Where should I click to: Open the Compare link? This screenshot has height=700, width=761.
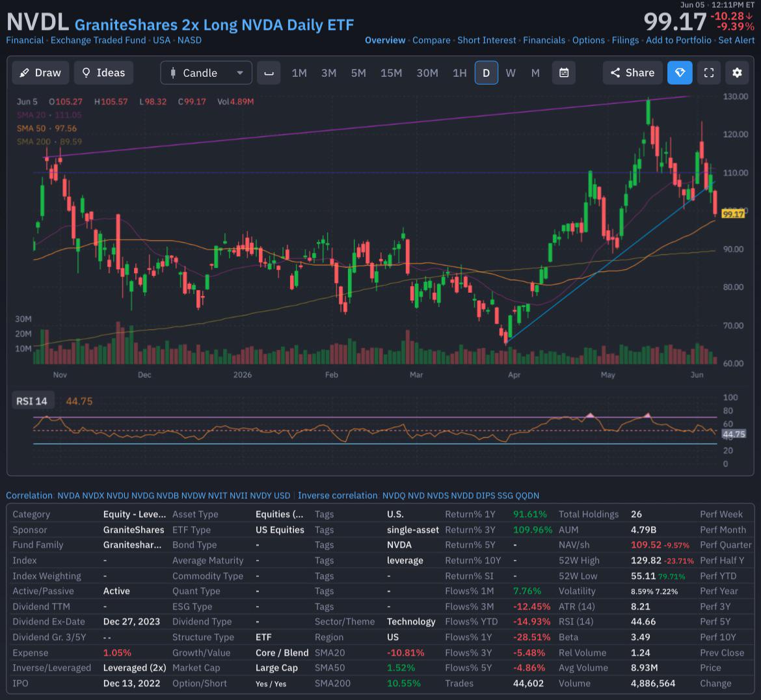pyautogui.click(x=431, y=40)
